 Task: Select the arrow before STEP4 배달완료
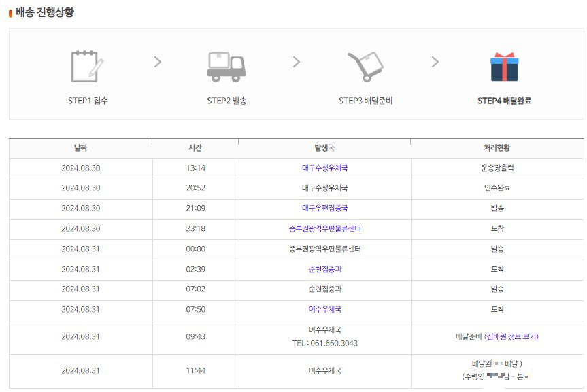(x=435, y=61)
